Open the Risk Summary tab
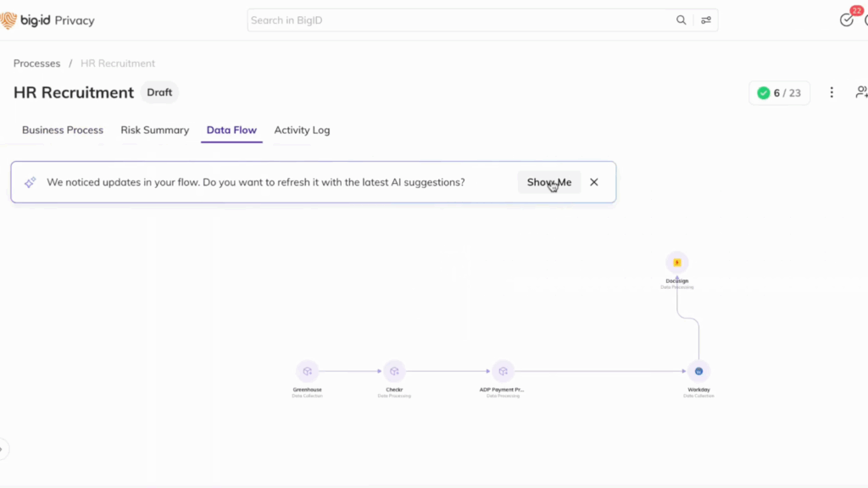 click(154, 130)
